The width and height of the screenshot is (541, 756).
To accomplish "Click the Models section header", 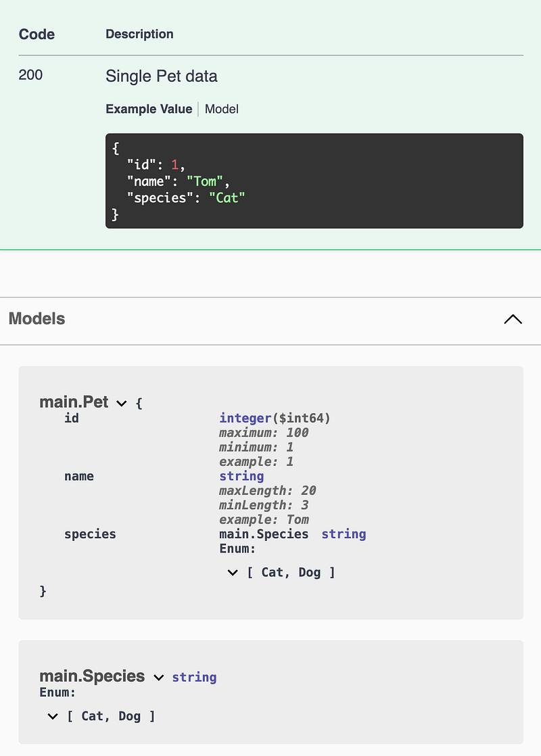I will (x=37, y=318).
